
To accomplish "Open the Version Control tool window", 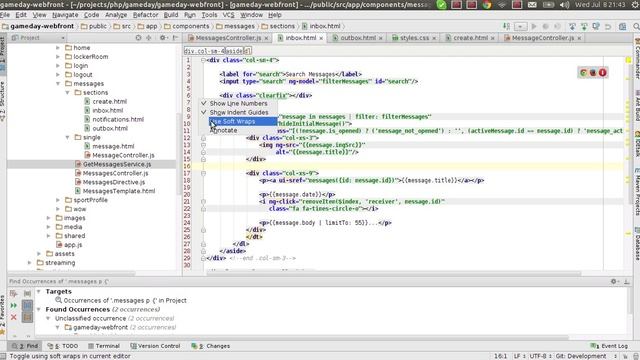I will point(155,346).
